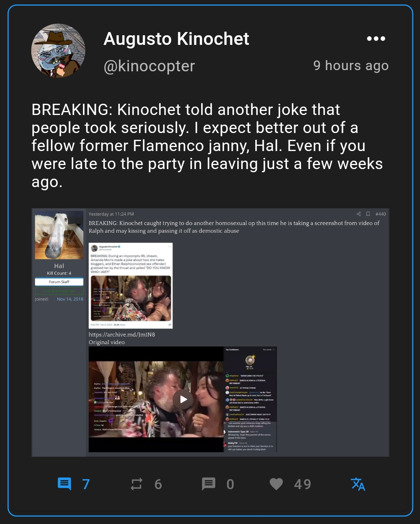
Task: Open the archive.md/JmIN8 link
Action: [122, 335]
